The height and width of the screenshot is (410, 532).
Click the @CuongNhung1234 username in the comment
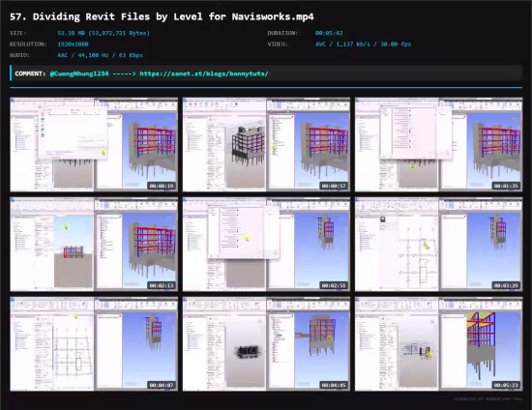pos(79,73)
